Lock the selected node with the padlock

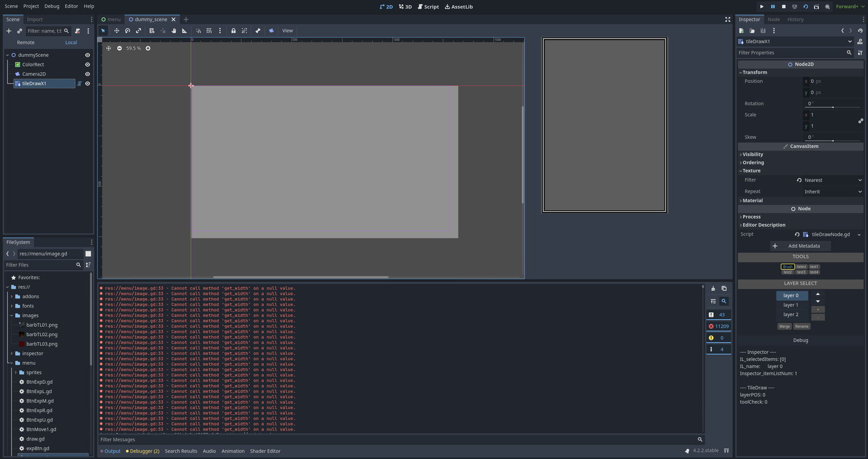pos(233,31)
